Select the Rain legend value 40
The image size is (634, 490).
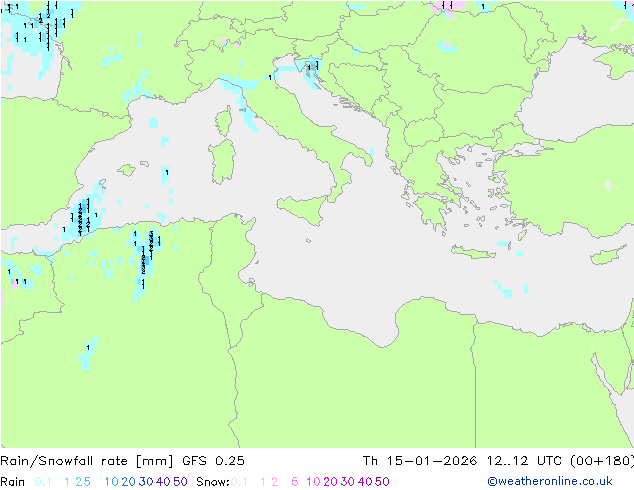163,482
